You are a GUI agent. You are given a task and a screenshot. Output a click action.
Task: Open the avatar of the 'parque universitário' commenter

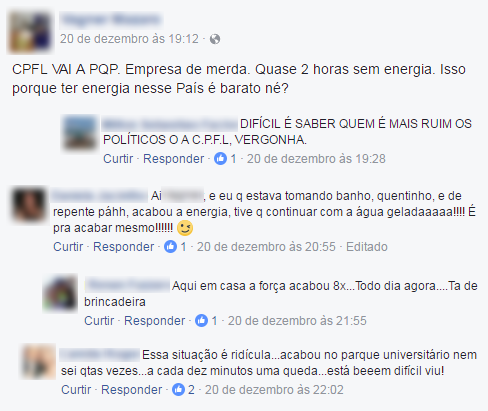(38, 362)
